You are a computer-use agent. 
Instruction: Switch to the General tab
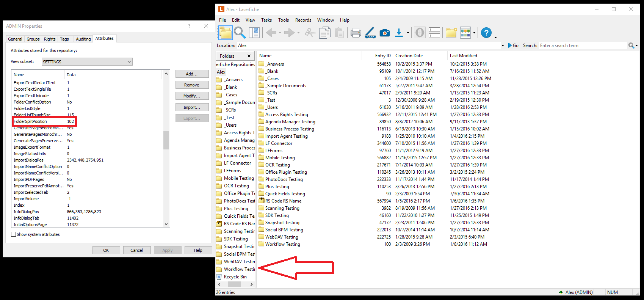click(15, 39)
